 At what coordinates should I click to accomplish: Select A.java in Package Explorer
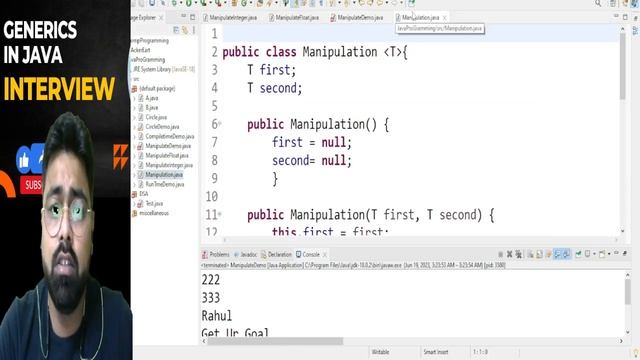click(x=151, y=98)
